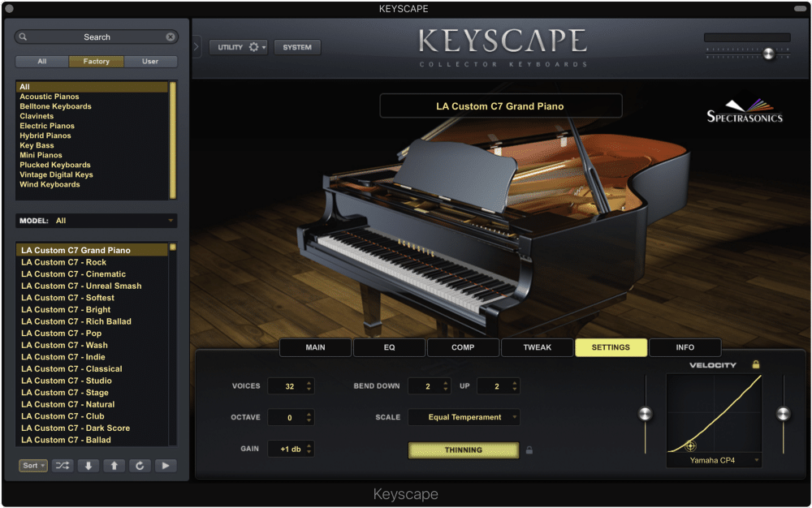Switch to the SETTINGS tab
This screenshot has height=508, width=812.
(x=611, y=347)
